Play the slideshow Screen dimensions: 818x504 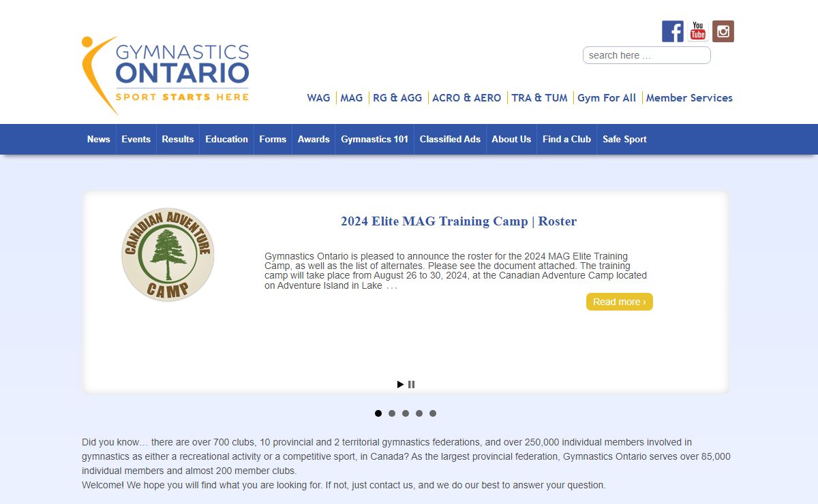[401, 384]
